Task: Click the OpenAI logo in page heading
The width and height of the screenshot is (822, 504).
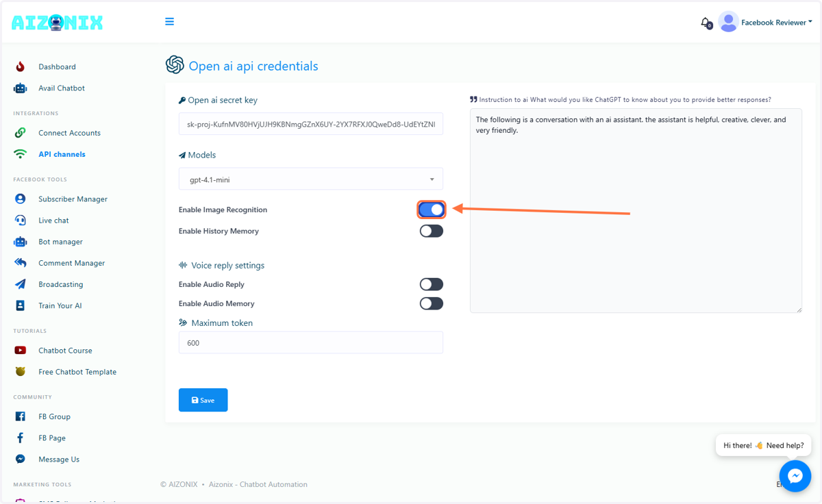Action: 175,64
